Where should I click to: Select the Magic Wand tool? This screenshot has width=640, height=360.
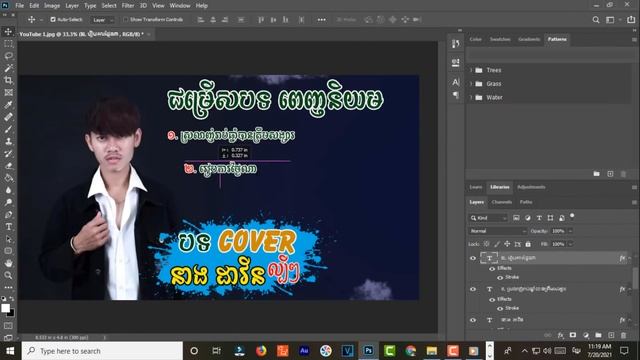coord(8,68)
